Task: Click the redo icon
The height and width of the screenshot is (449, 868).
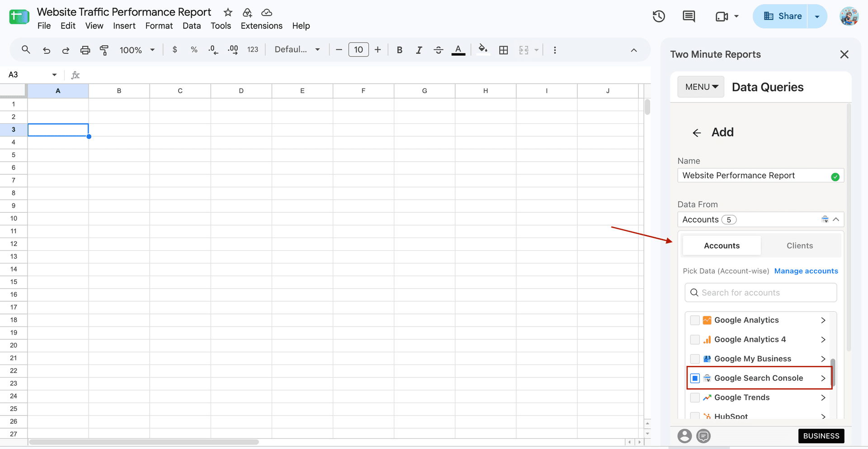Action: pyautogui.click(x=66, y=50)
